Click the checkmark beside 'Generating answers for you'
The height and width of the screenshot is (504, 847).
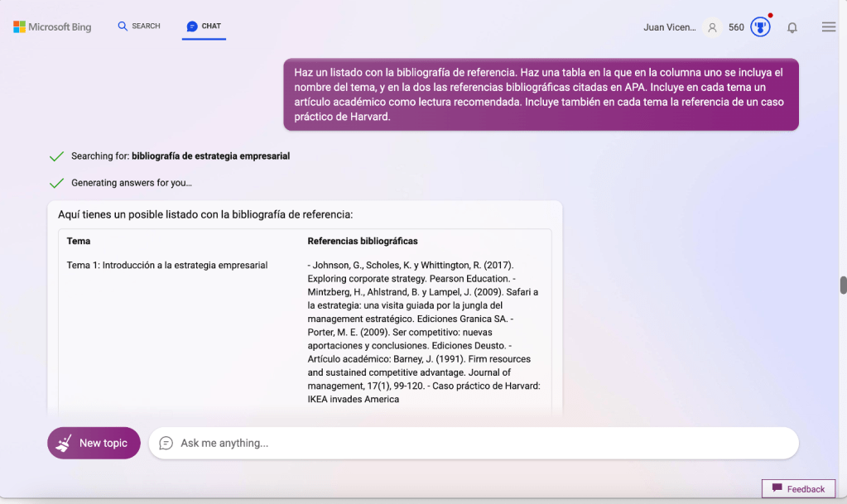pyautogui.click(x=56, y=183)
